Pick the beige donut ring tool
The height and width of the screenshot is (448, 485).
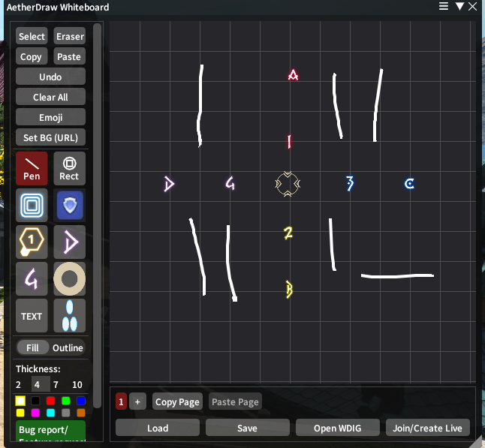pos(69,279)
